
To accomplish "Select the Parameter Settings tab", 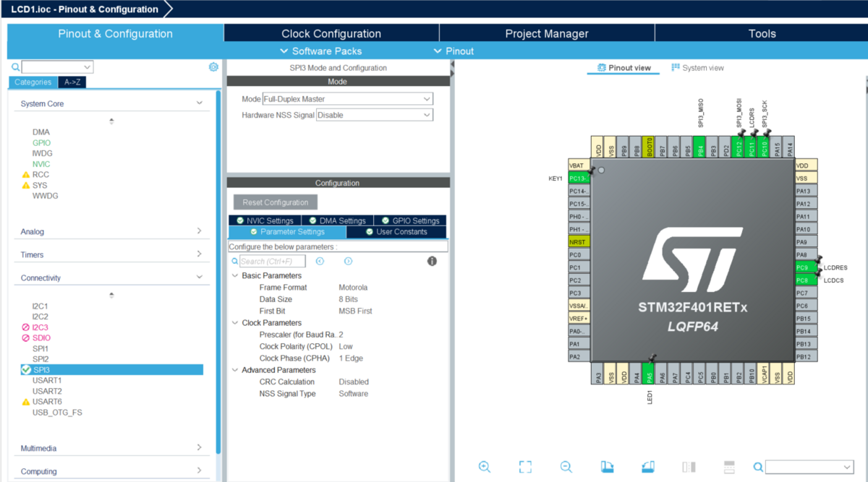I will (287, 232).
